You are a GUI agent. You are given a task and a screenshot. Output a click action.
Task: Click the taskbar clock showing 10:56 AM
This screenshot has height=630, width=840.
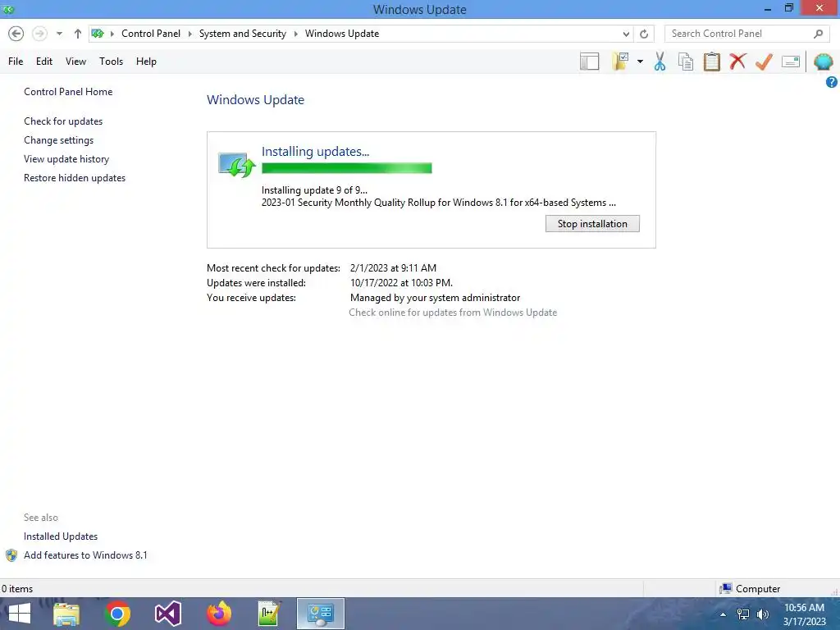click(x=804, y=614)
